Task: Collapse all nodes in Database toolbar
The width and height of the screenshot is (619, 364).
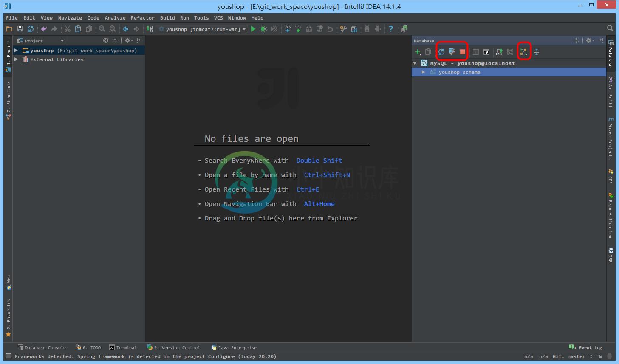Action: coord(537,52)
